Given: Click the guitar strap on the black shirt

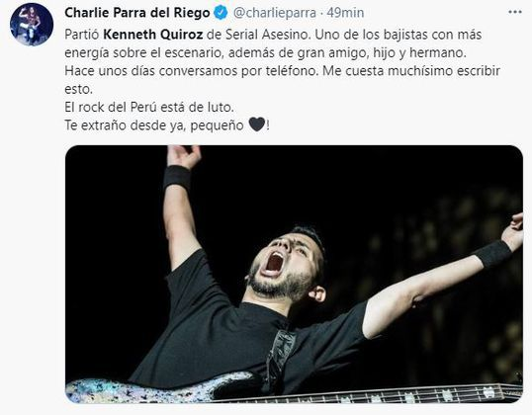Looking at the screenshot, I should 280,360.
